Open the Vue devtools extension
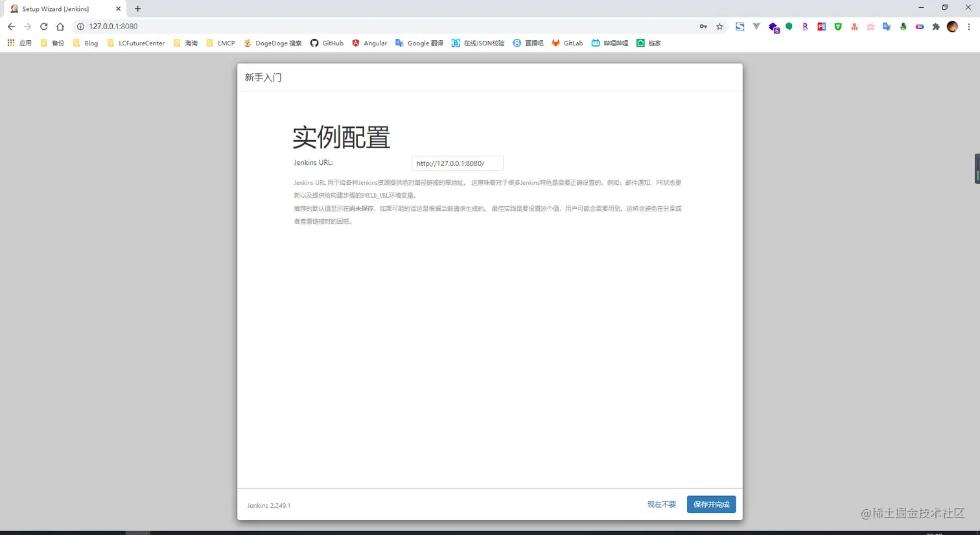 tap(756, 27)
